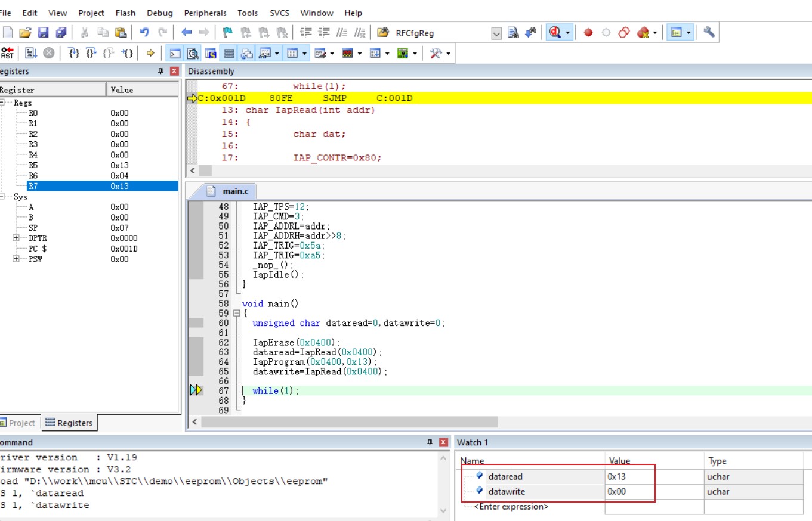Switch to the Project tab
Image resolution: width=812 pixels, height=521 pixels.
(18, 423)
